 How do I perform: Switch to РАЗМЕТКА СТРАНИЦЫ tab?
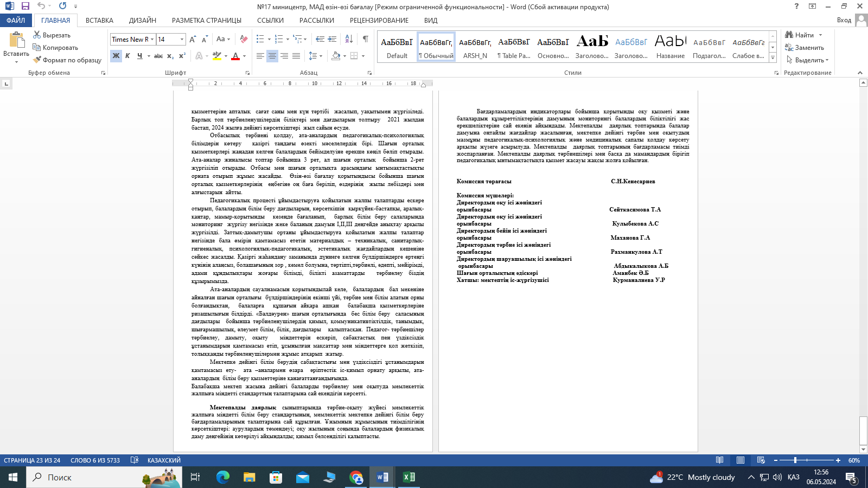207,20
